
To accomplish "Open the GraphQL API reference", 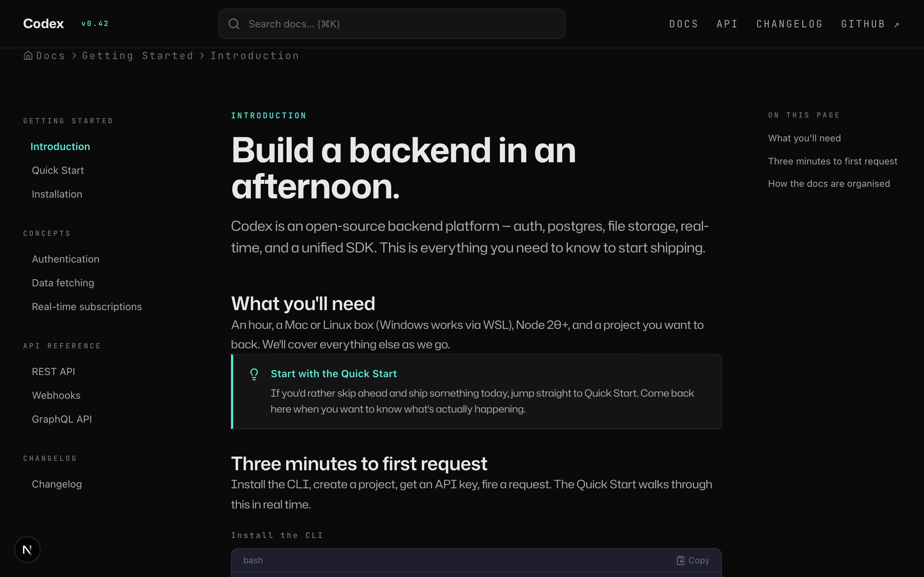I will pos(62,419).
